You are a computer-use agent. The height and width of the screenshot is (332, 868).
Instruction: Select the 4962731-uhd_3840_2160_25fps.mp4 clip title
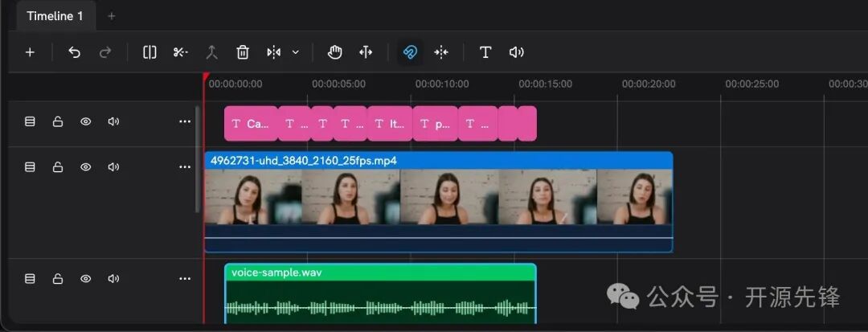click(303, 161)
